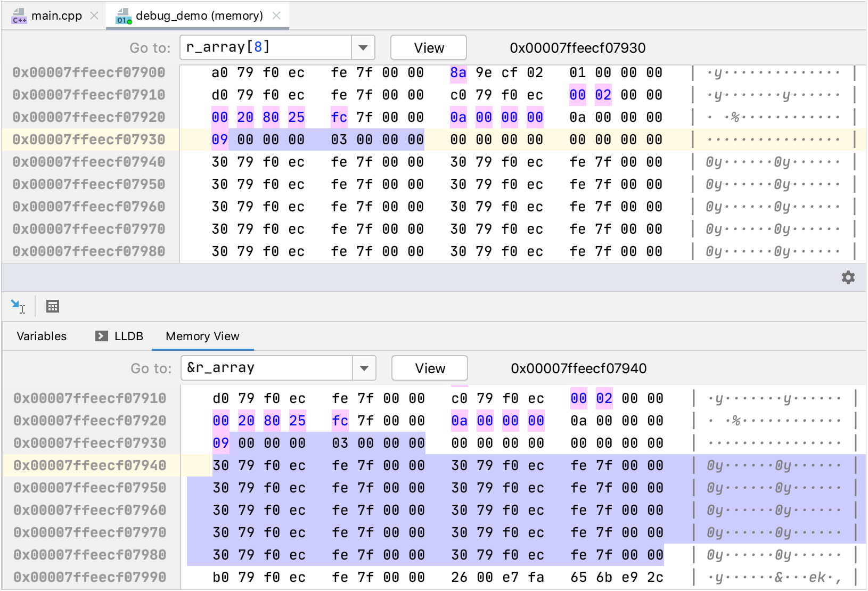Click inside the Go to input containing &r_array

266,368
